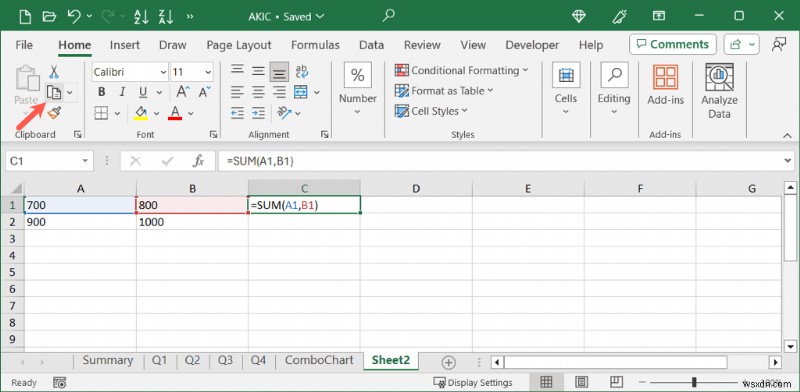Click the Cut scissors icon
The width and height of the screenshot is (800, 392).
pos(54,71)
